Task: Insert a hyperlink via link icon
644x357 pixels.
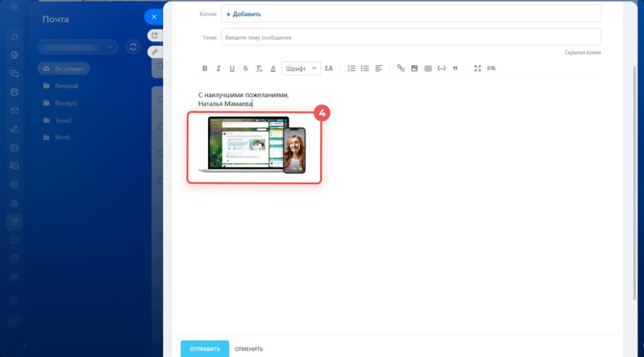Action: pos(400,68)
